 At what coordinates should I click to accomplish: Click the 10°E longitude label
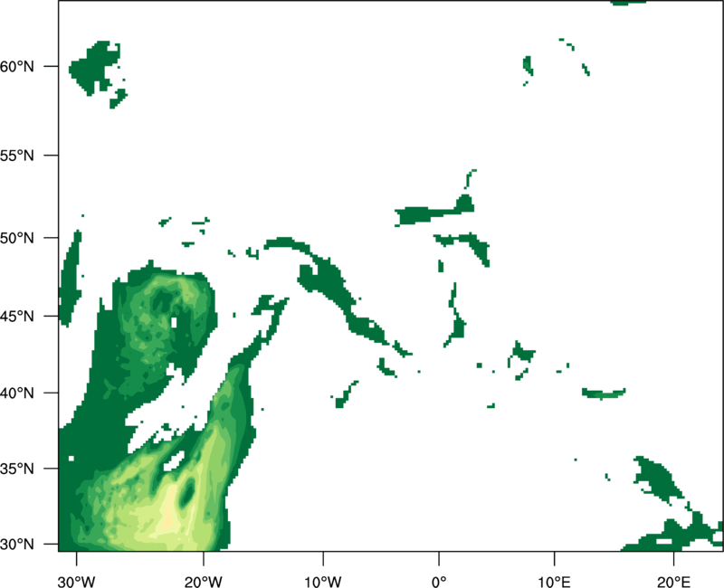point(554,582)
